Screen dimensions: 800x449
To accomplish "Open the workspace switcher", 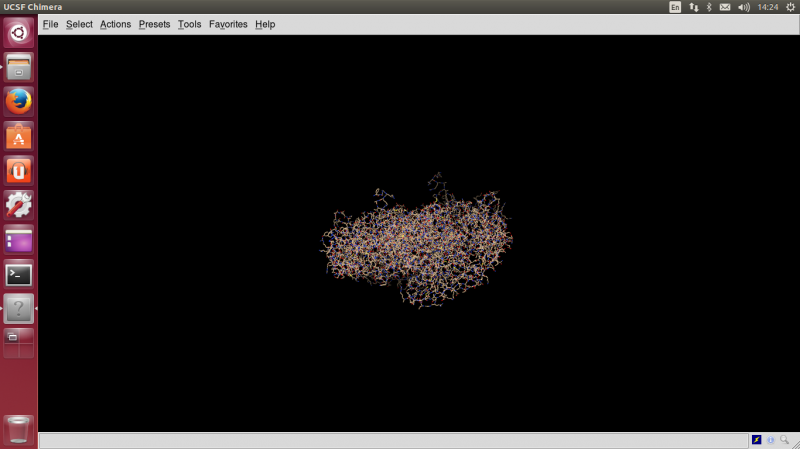I will pos(19,343).
